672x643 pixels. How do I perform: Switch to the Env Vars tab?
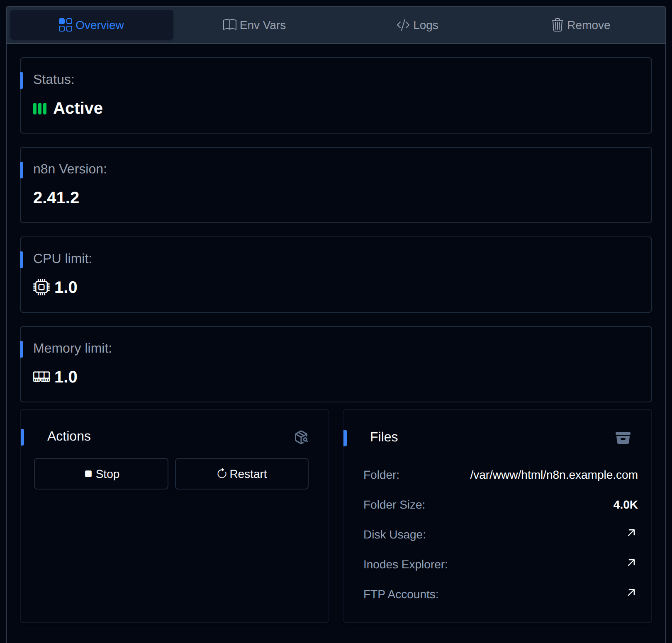tap(254, 25)
